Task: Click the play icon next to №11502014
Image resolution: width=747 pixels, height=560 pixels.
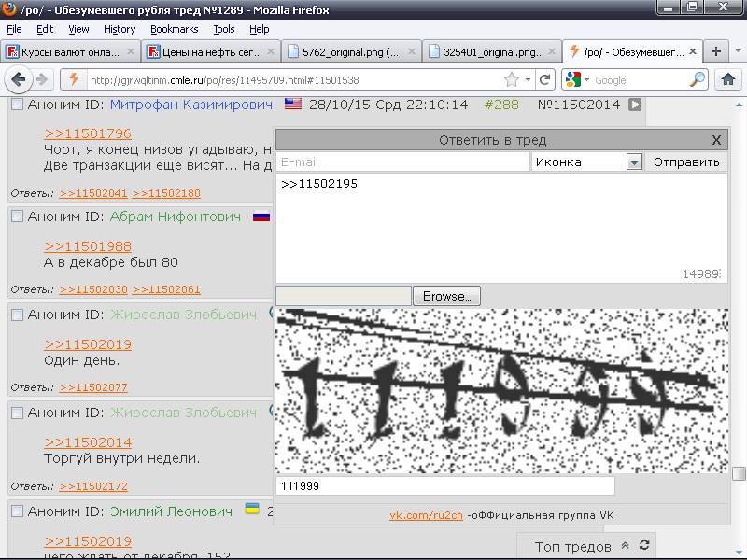Action: click(635, 105)
